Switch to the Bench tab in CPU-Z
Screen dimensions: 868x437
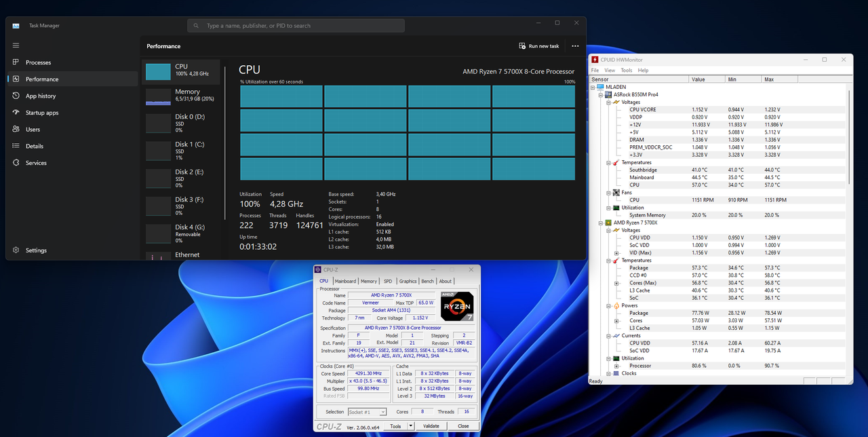click(428, 281)
